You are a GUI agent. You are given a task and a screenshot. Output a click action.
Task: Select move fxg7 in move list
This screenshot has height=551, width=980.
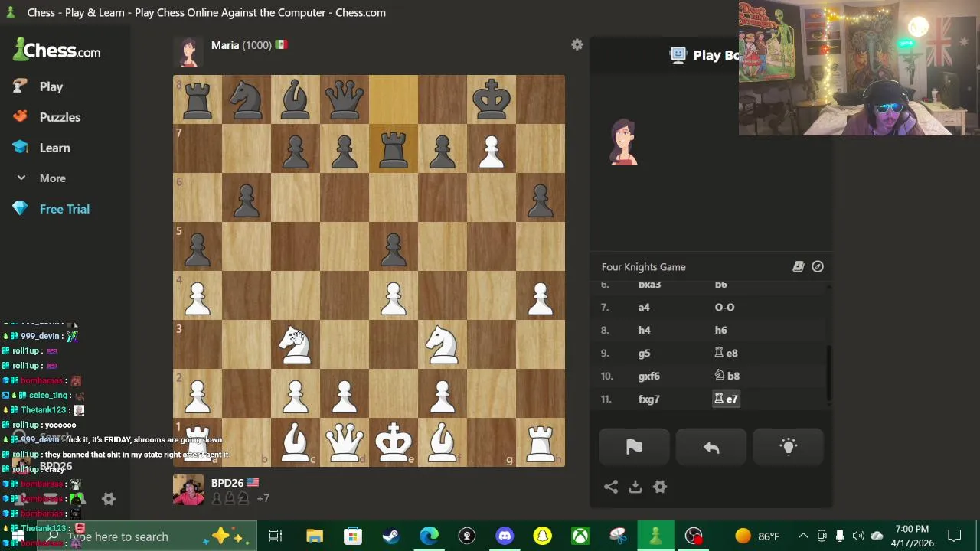coord(649,399)
